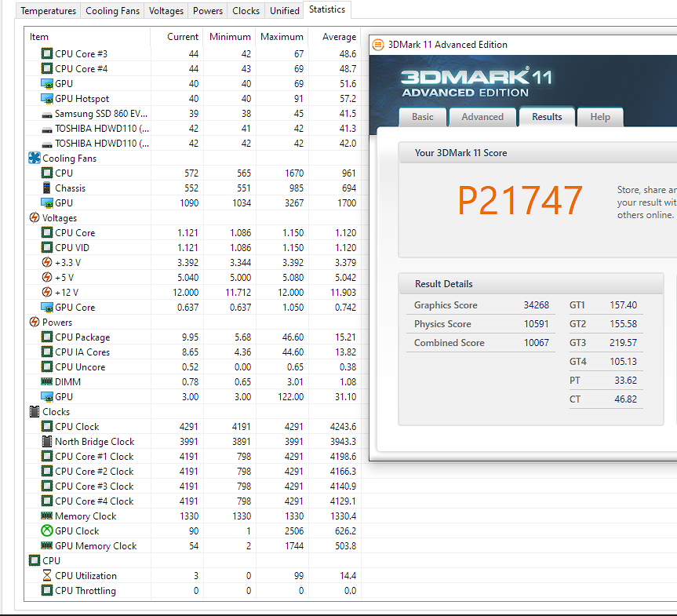Click the GPU Memory Clock icon
The width and height of the screenshot is (677, 616).
(46, 545)
